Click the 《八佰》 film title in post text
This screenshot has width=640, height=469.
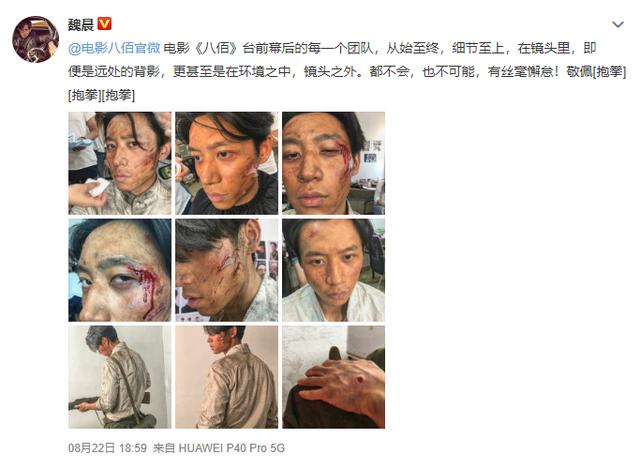tap(215, 48)
